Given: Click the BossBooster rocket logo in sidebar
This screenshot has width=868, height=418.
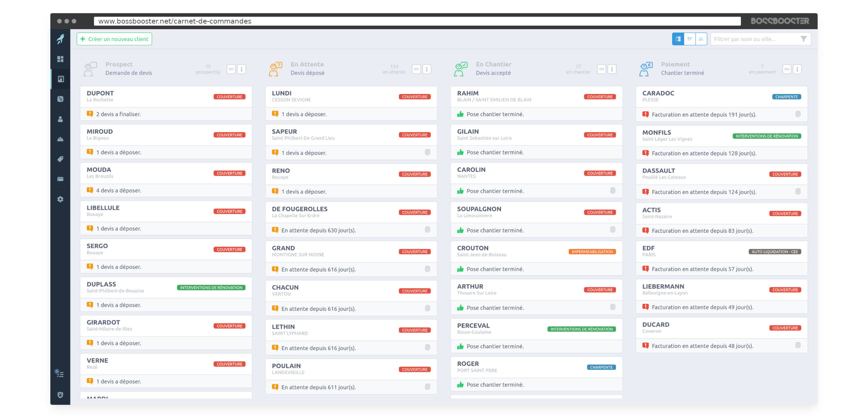Looking at the screenshot, I should pyautogui.click(x=60, y=39).
